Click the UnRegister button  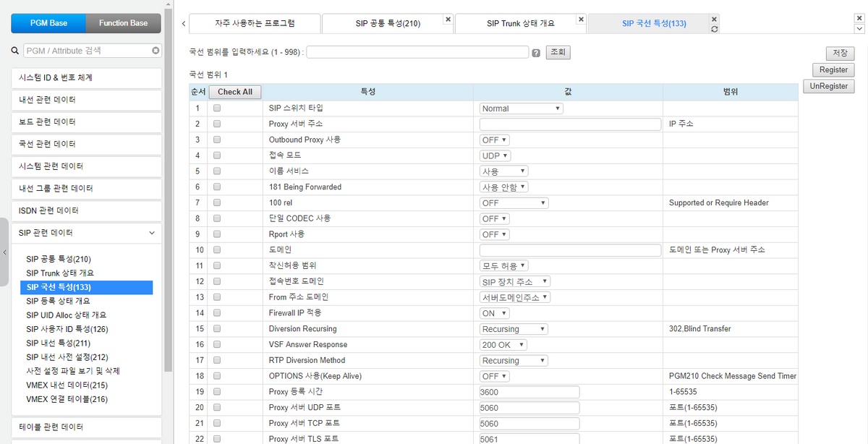[829, 86]
